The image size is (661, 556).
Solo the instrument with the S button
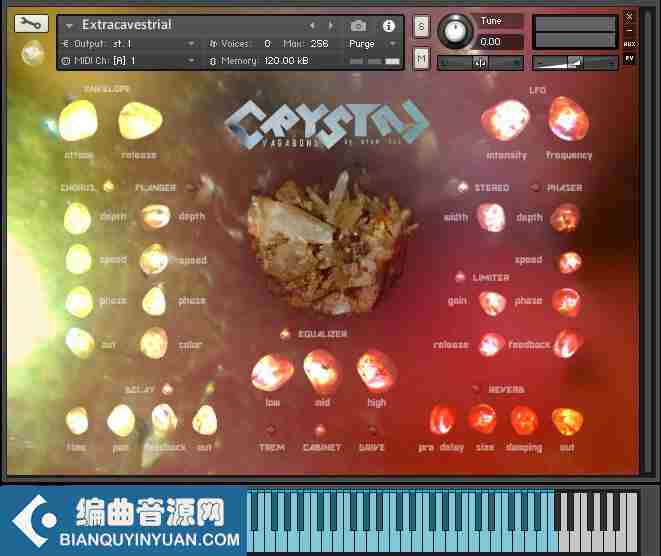pyautogui.click(x=421, y=27)
